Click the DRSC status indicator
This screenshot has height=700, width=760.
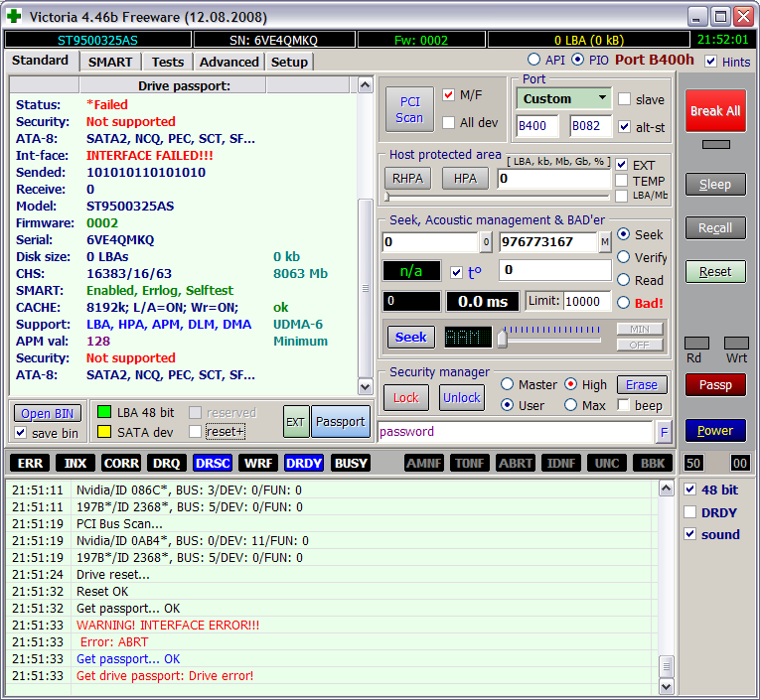tap(213, 463)
